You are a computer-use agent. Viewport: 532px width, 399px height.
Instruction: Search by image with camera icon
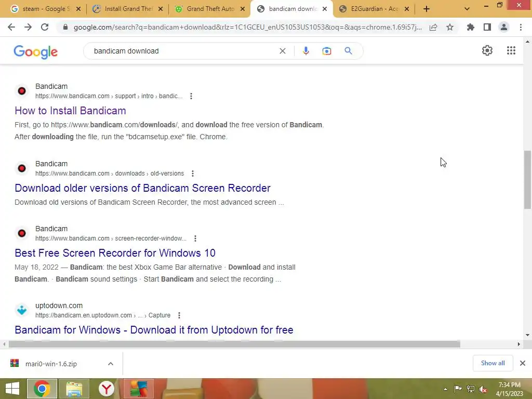point(326,51)
